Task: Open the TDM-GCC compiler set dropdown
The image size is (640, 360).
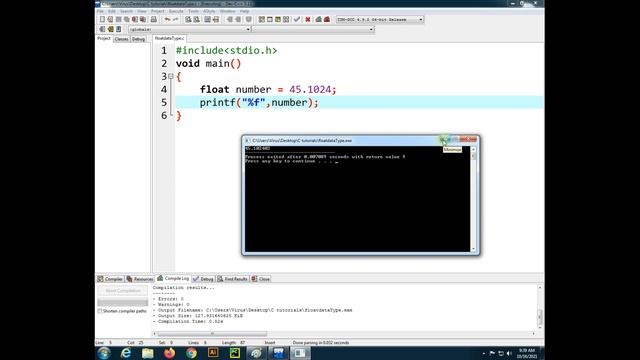Action: 380,19
